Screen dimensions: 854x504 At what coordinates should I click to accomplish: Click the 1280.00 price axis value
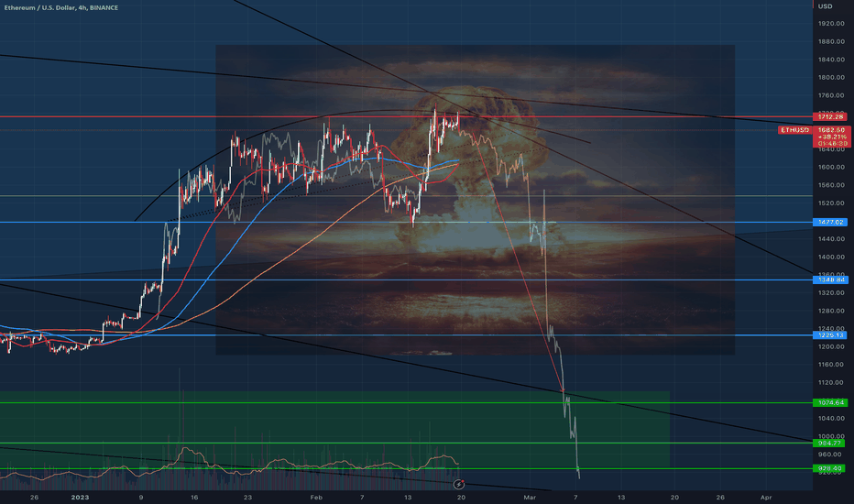click(831, 312)
